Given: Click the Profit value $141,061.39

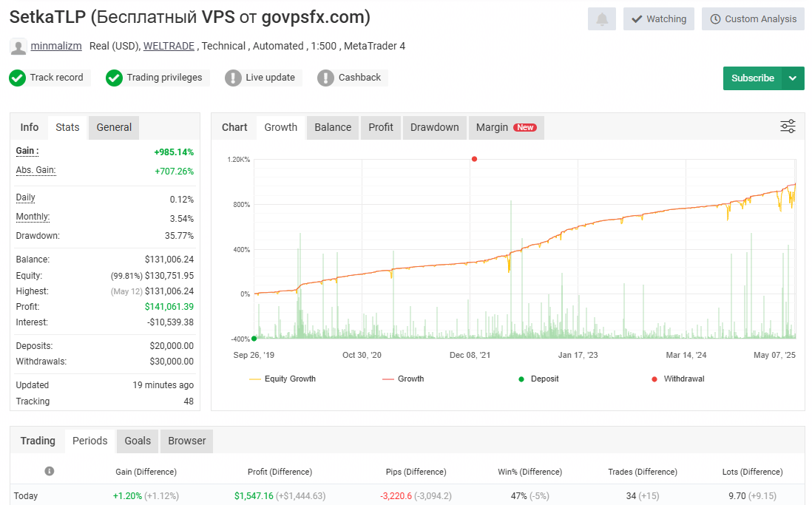Looking at the screenshot, I should click(x=169, y=307).
